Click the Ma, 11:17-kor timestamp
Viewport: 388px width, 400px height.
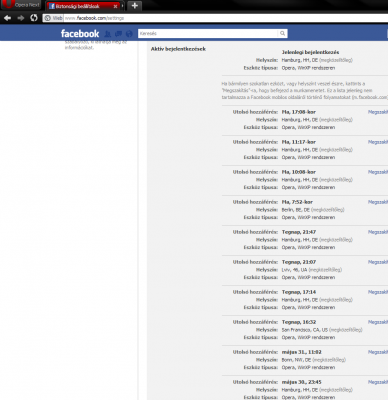coord(299,142)
